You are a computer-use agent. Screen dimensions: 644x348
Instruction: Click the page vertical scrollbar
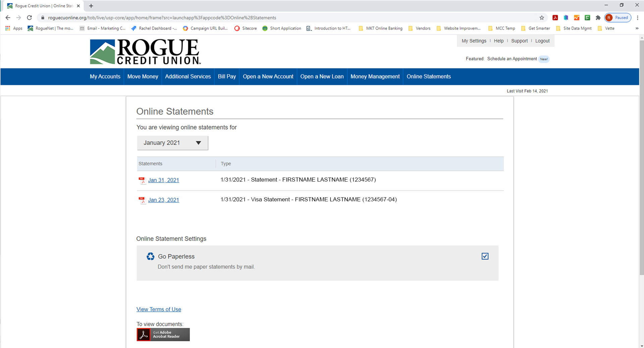click(641, 158)
